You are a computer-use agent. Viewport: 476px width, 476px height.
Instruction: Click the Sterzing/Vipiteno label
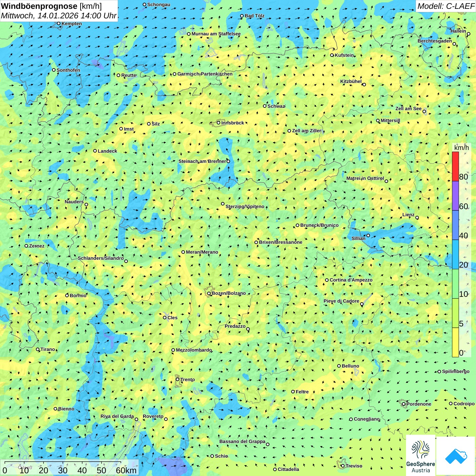tap(245, 206)
